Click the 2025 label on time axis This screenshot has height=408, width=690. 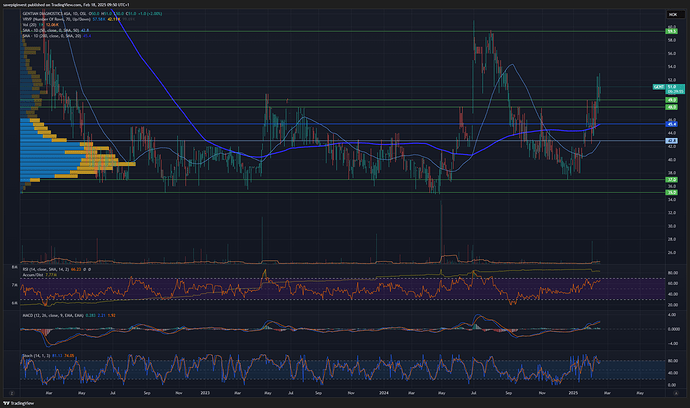click(x=573, y=393)
